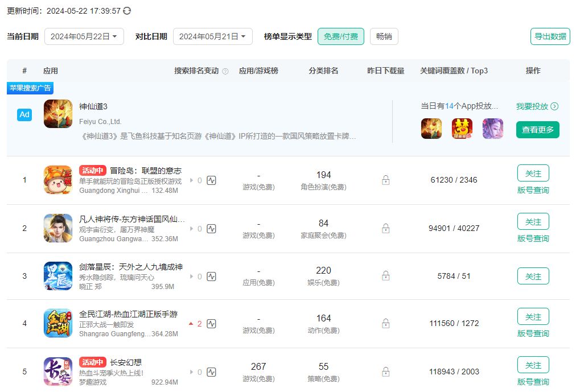576x392 pixels.
Task: Show trend chart for 全民江湖 row
Action: (211, 324)
